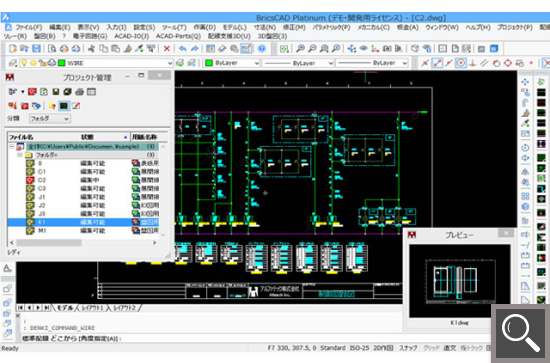Click the magnifier overlay button at bottom right

521,333
